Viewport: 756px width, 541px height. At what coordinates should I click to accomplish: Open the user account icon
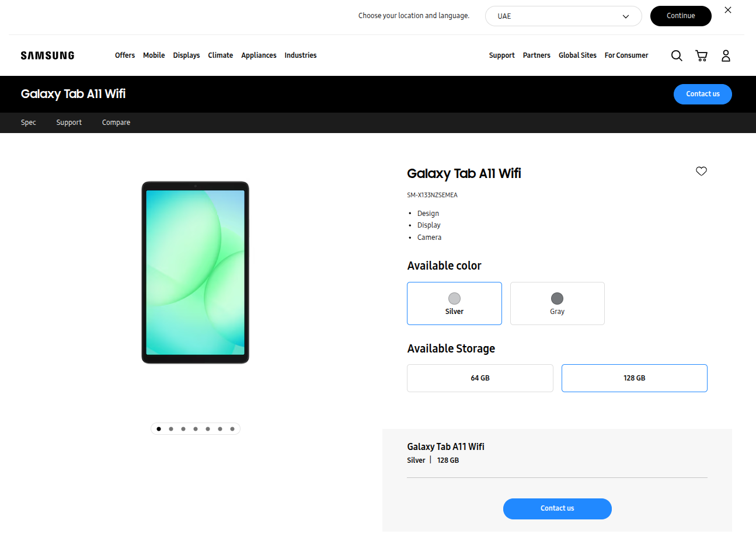tap(726, 55)
